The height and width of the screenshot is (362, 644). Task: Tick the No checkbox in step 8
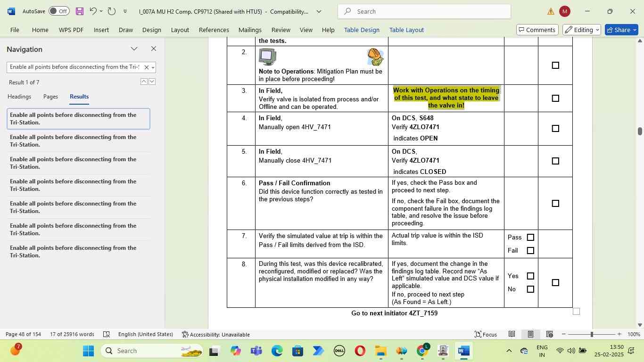pyautogui.click(x=530, y=289)
